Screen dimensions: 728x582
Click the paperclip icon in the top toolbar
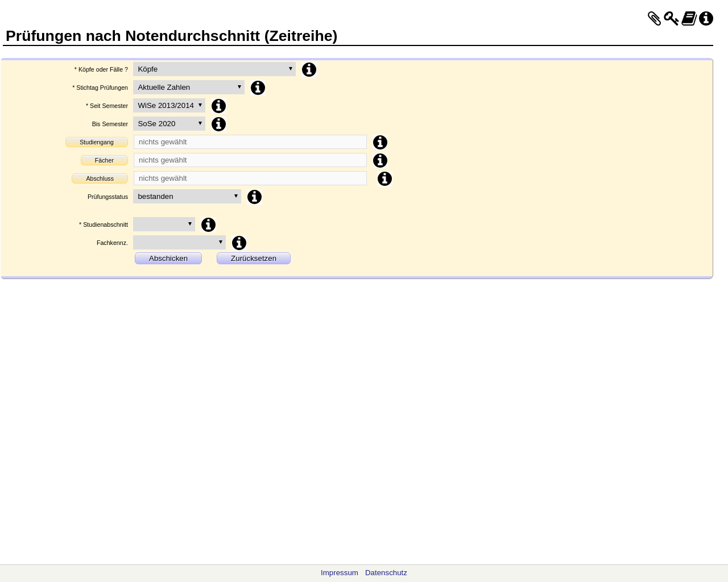coord(654,19)
